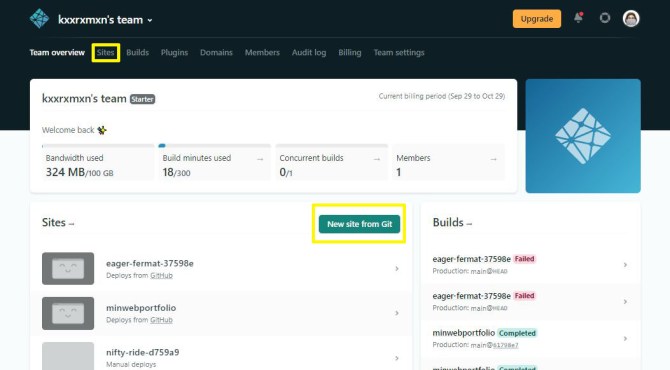Image resolution: width=670 pixels, height=370 pixels.
Task: Open the Members tab
Action: (262, 53)
